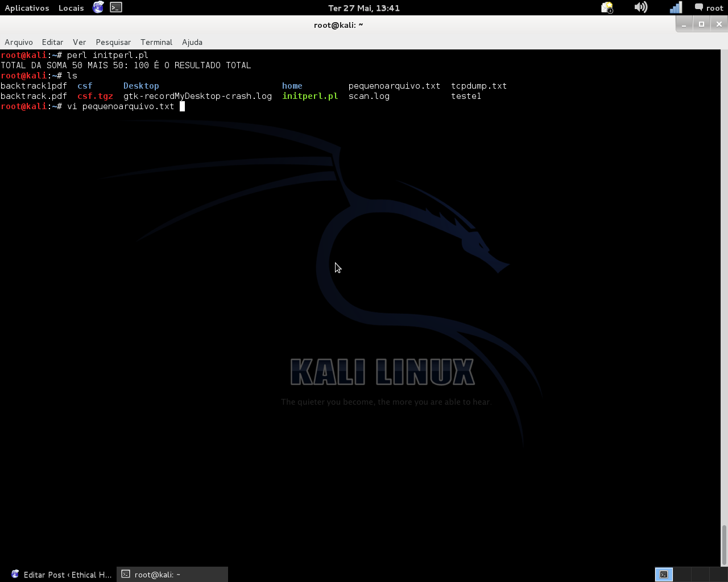Click the 'vi pequenoarquivo.txt' command line

121,106
